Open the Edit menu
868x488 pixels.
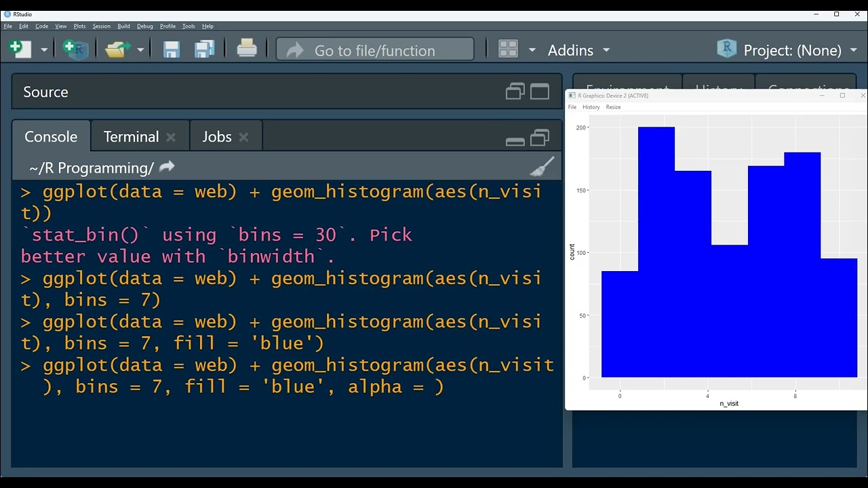click(24, 26)
